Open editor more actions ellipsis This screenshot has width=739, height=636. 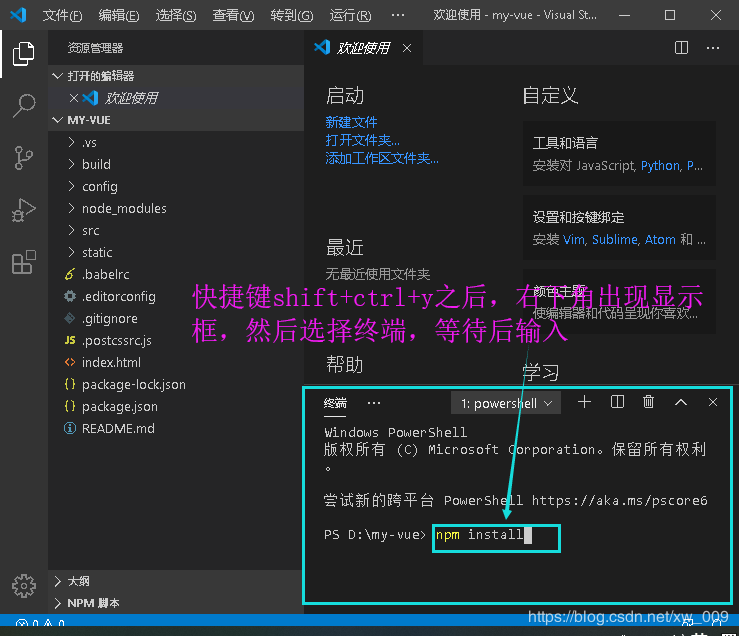713,48
